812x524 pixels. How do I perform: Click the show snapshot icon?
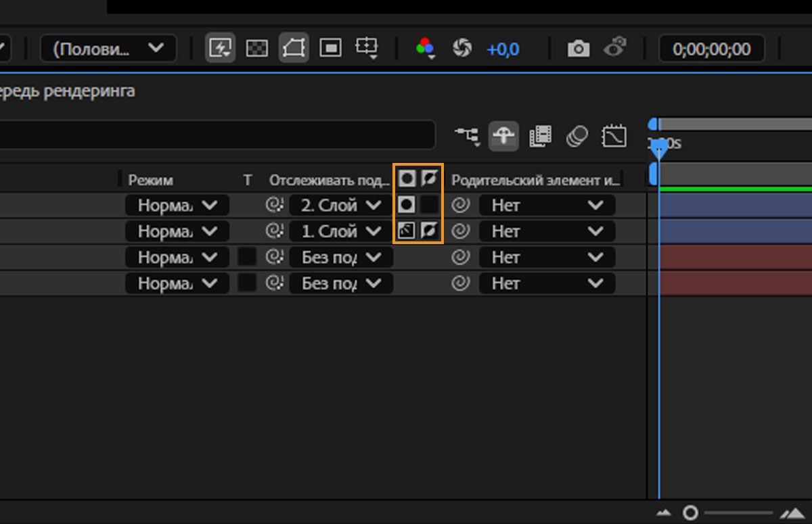(615, 48)
